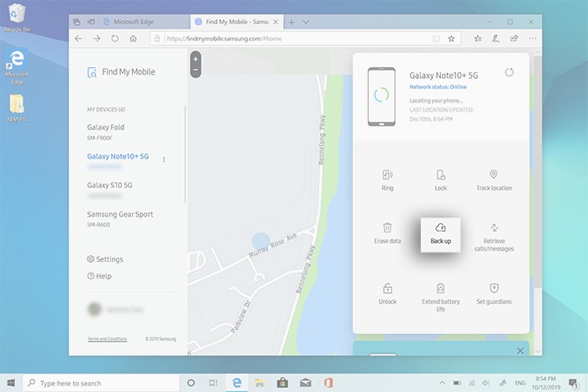This screenshot has width=588, height=392.
Task: Refresh the device location status
Action: (509, 72)
